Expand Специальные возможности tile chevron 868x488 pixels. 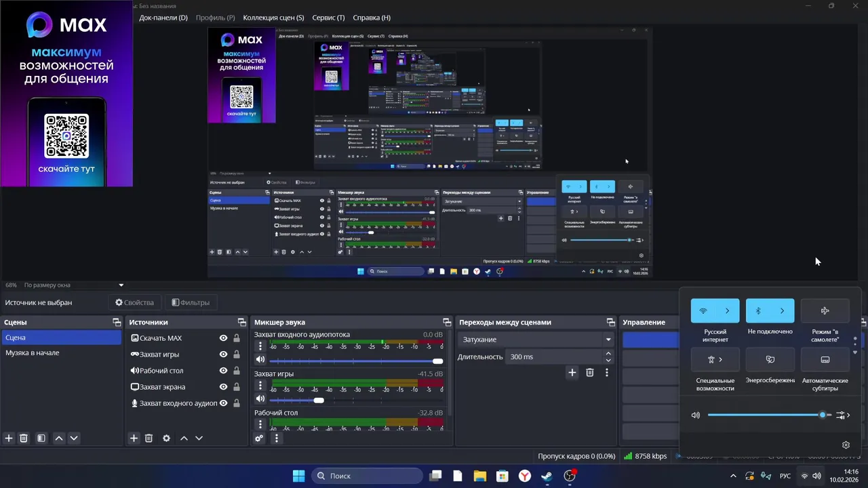721,360
